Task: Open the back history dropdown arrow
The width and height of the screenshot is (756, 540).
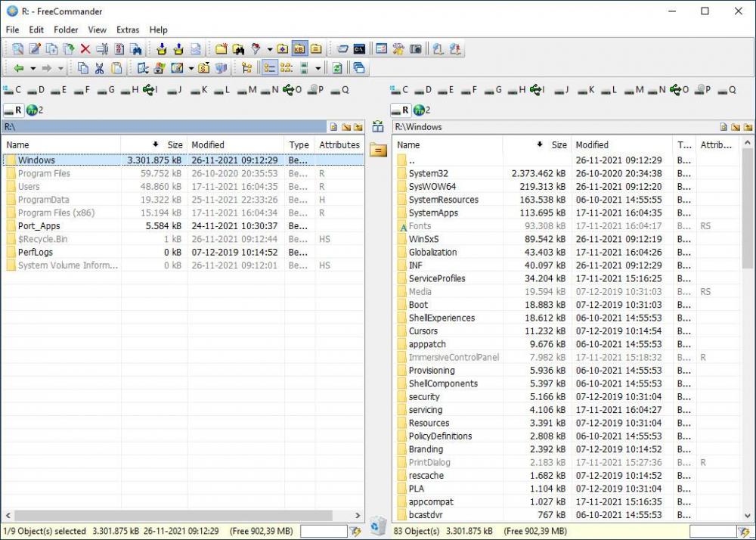Action: (x=33, y=68)
